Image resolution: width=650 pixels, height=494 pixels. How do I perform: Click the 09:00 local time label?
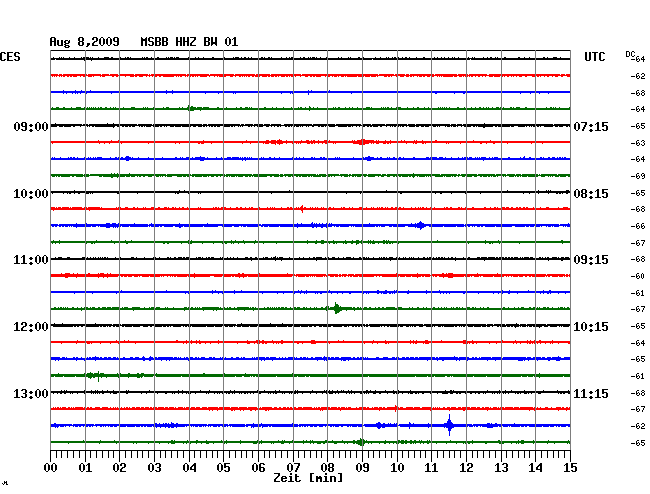[31, 127]
